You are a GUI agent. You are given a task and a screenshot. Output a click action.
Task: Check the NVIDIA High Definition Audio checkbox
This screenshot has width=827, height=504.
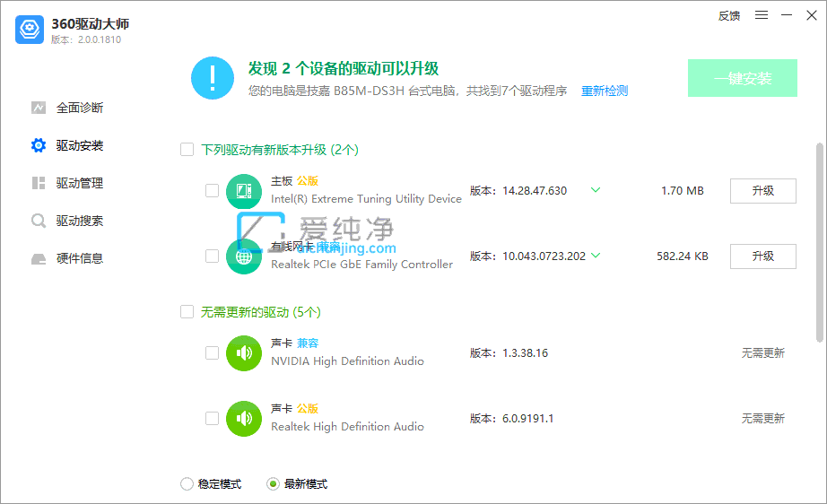click(x=212, y=352)
